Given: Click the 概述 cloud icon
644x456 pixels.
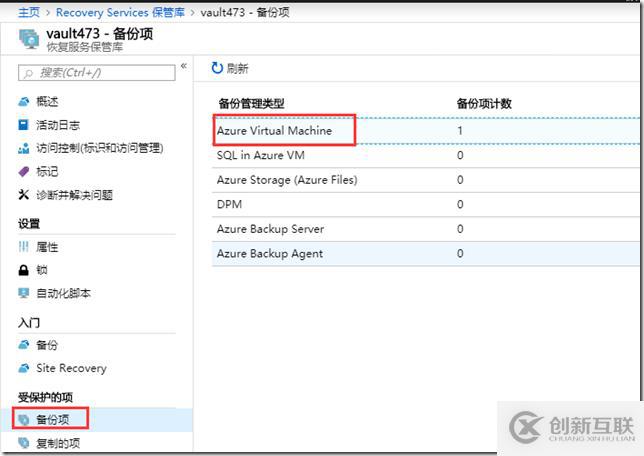Looking at the screenshot, I should 24,101.
